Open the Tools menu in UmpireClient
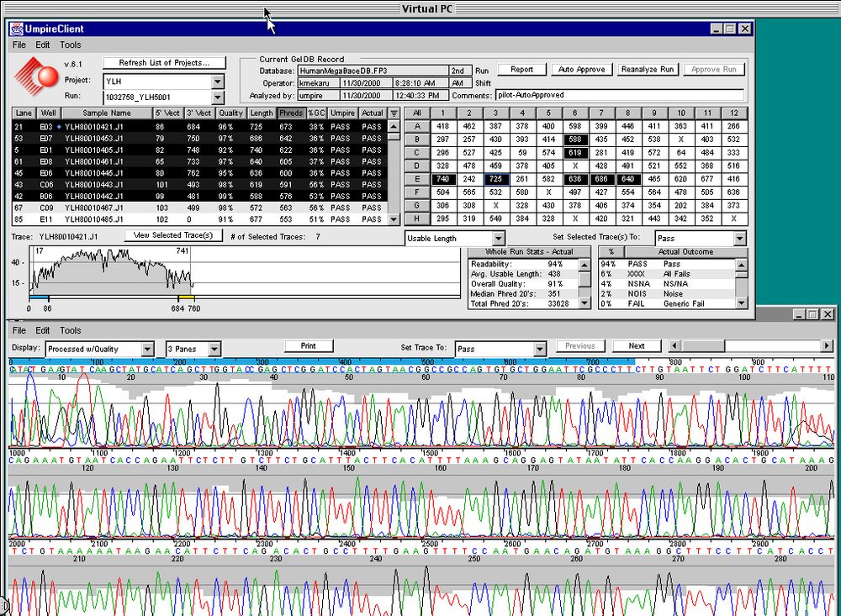 (71, 45)
